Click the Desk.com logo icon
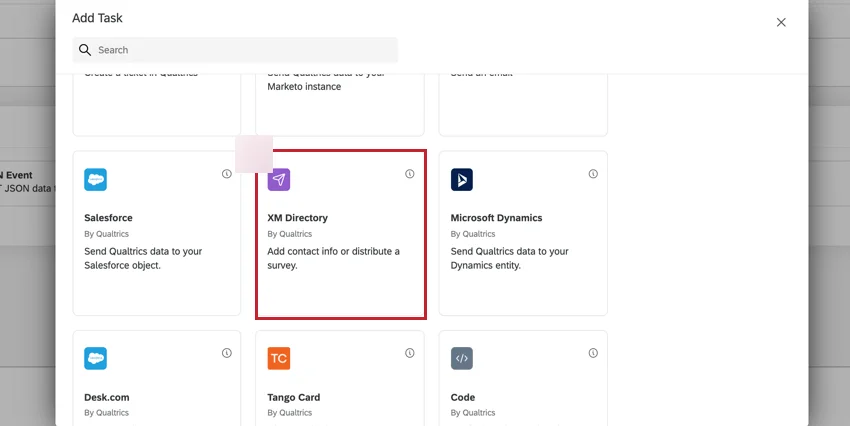 96,359
